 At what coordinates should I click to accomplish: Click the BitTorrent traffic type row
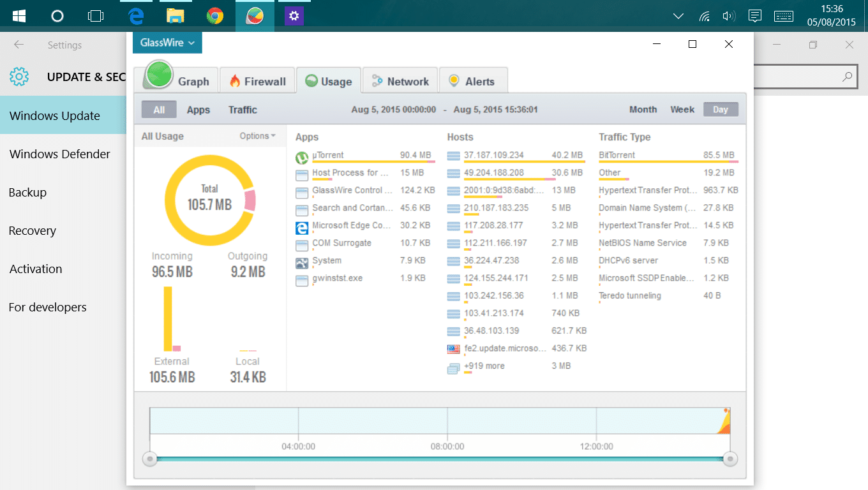(668, 155)
